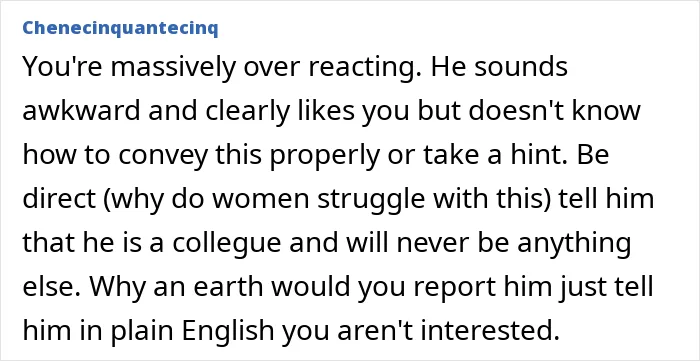Click the word "clearly" in second line
The image size is (700, 361).
[248, 111]
